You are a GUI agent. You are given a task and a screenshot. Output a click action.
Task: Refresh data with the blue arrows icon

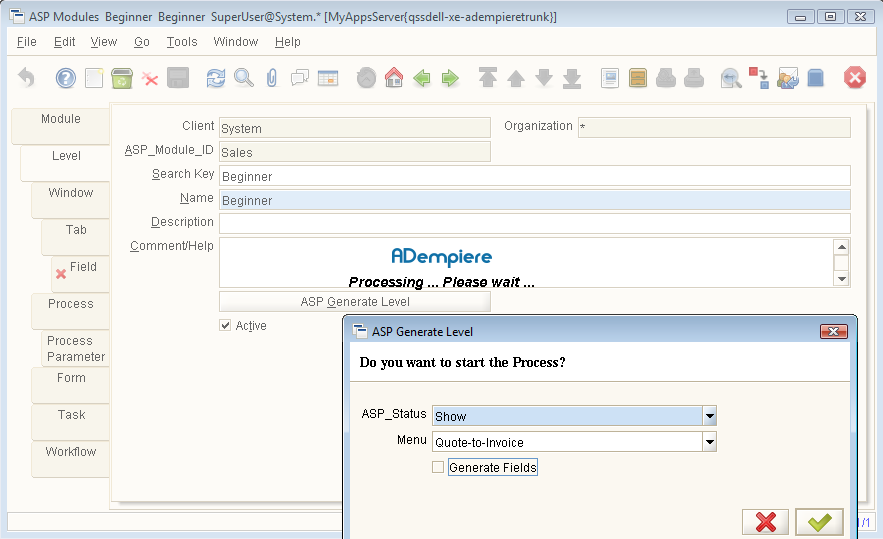point(216,78)
